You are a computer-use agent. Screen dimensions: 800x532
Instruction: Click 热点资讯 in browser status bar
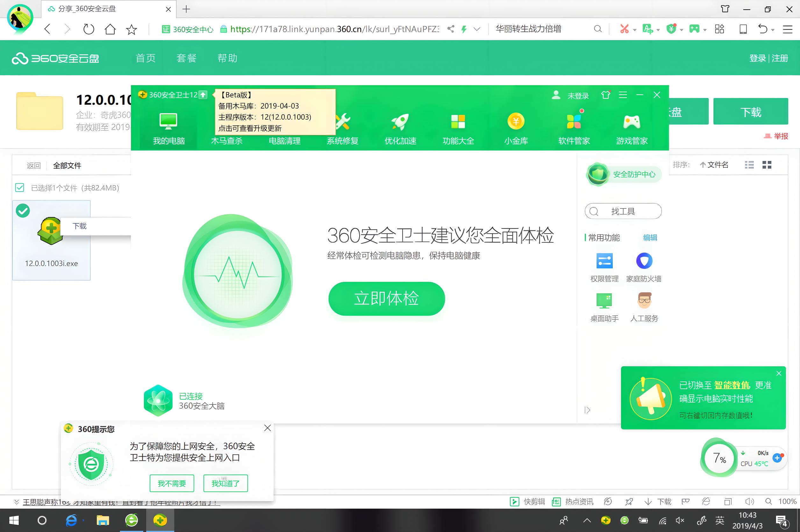point(573,501)
